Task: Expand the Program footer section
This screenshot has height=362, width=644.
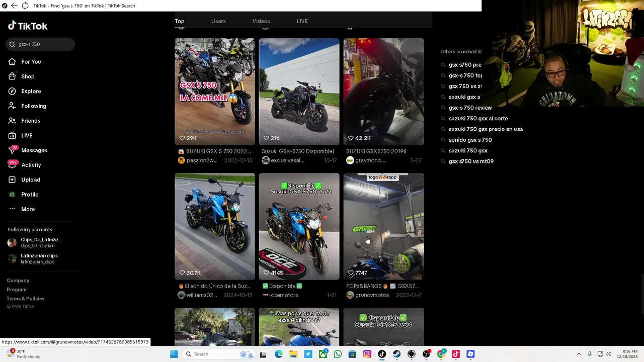Action: coord(17,290)
